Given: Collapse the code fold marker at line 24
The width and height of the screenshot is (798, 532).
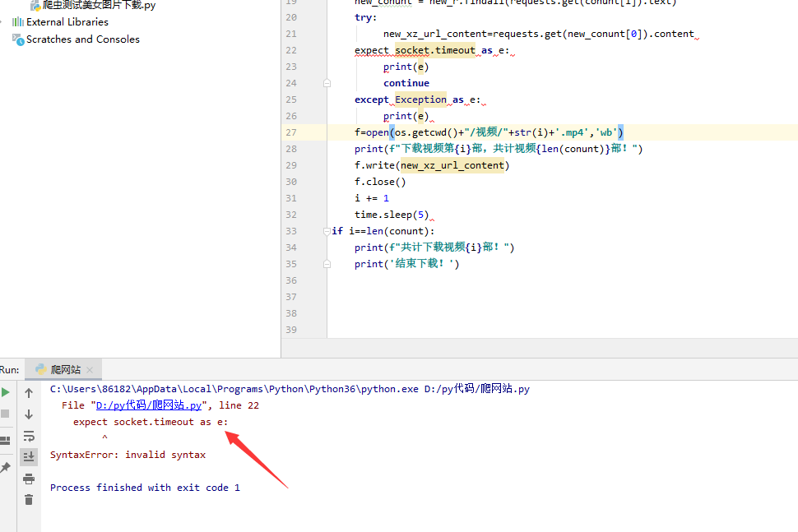Looking at the screenshot, I should coord(327,83).
